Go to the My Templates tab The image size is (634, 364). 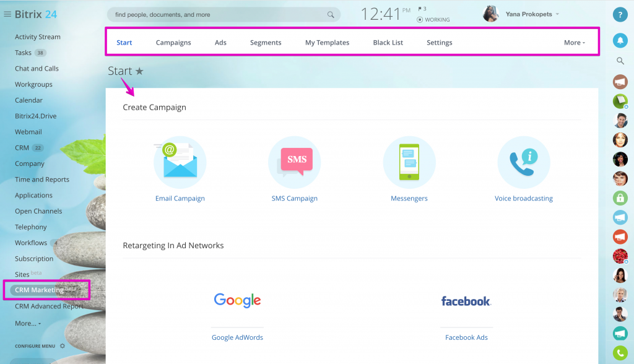coord(327,43)
